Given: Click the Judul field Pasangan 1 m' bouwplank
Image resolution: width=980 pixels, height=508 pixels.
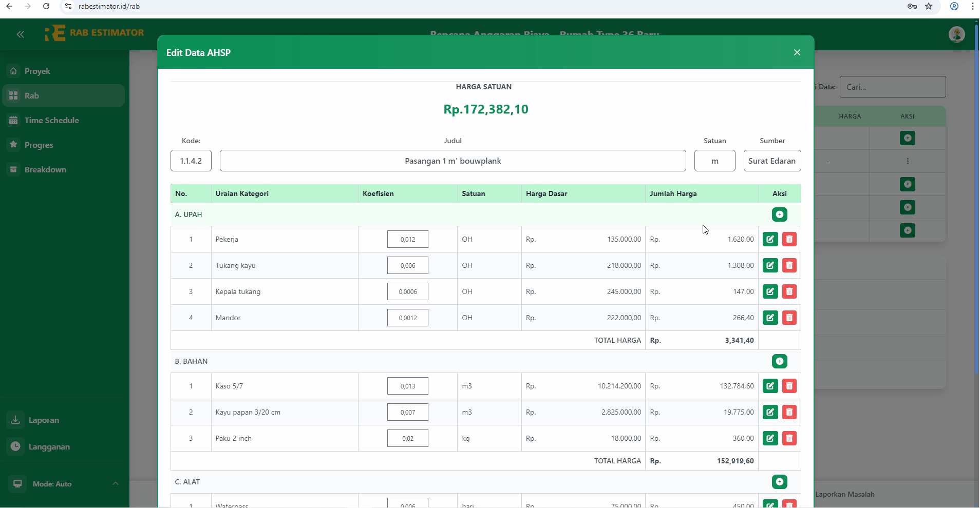Looking at the screenshot, I should point(453,161).
